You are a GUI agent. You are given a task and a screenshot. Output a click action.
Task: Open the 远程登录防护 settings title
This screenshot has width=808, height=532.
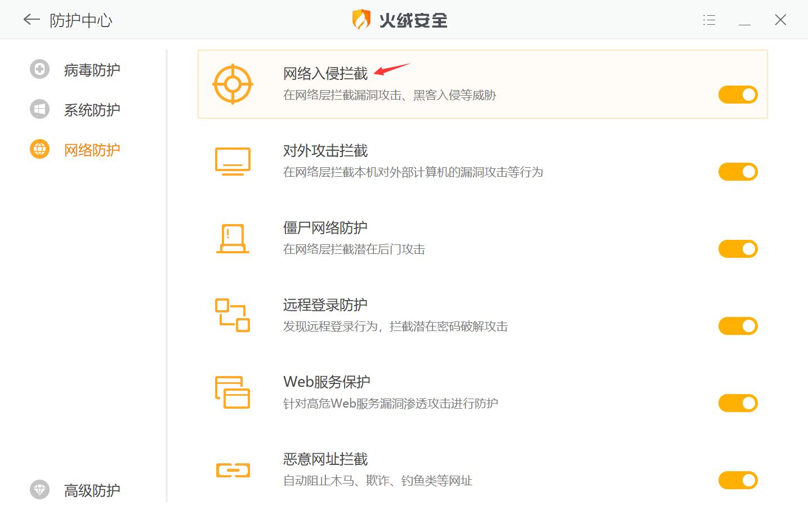[x=325, y=305]
